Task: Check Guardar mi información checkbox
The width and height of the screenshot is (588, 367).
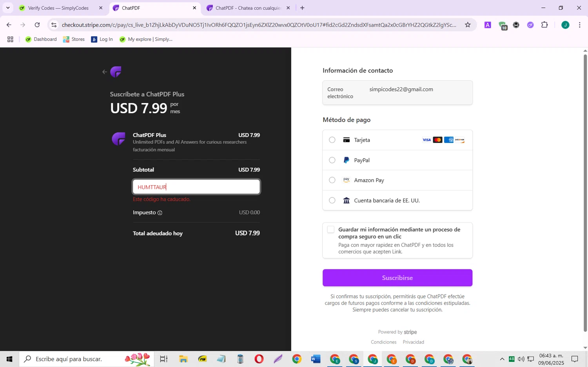Action: click(331, 230)
